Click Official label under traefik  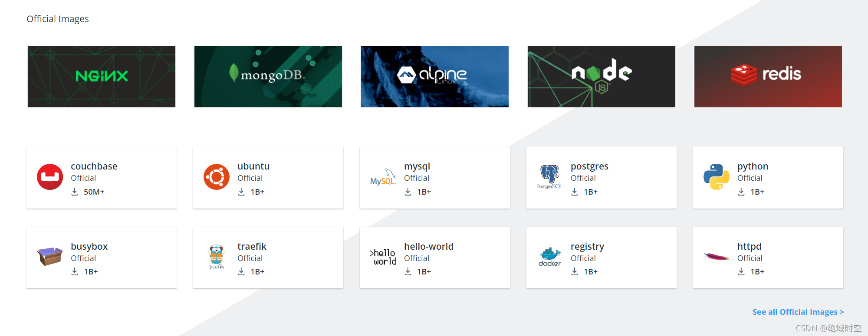point(250,258)
